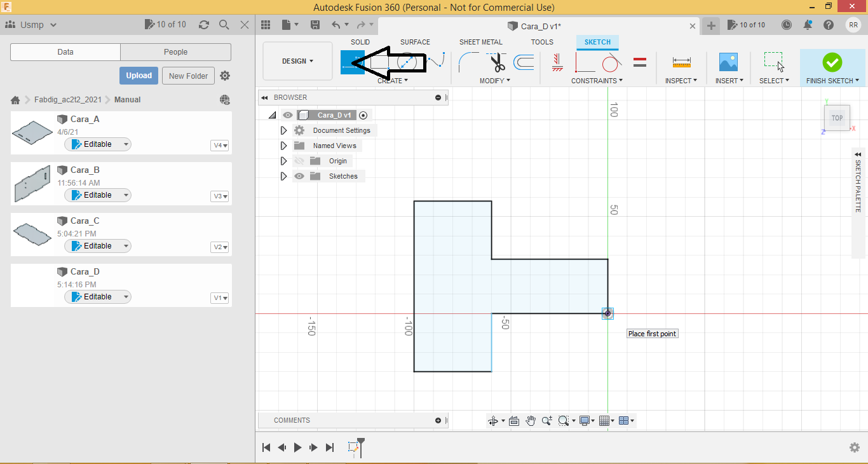Image resolution: width=868 pixels, height=464 pixels.
Task: Save the design with the floppy icon
Action: [315, 25]
